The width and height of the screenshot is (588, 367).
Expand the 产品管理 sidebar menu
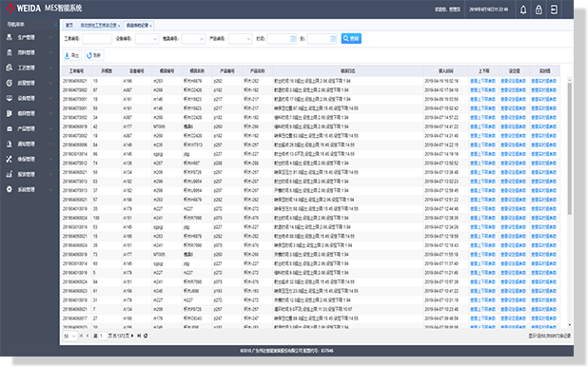point(29,128)
